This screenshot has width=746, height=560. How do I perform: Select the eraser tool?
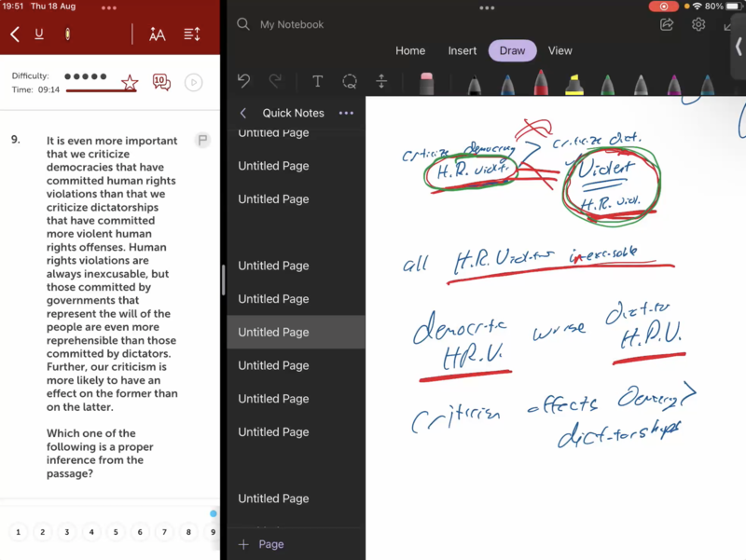(427, 82)
